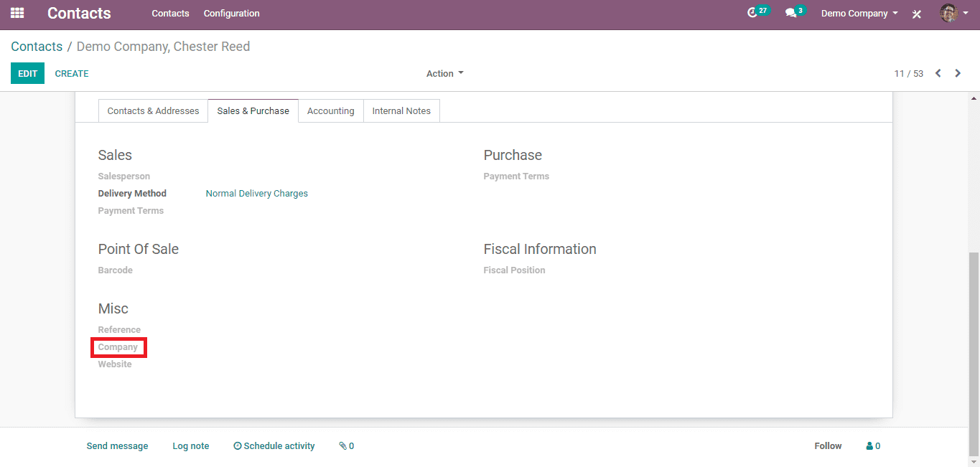Viewport: 980px width, 467px height.
Task: Select the Sales & Purchase tab
Action: (x=253, y=111)
